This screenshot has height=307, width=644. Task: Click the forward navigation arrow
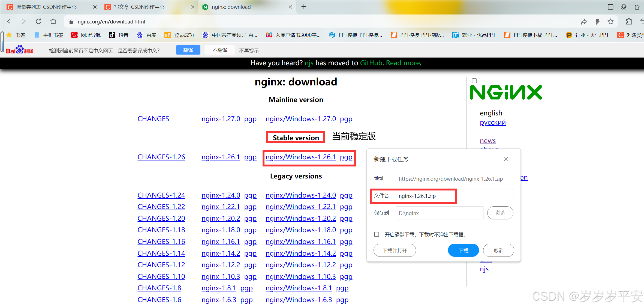[x=24, y=21]
